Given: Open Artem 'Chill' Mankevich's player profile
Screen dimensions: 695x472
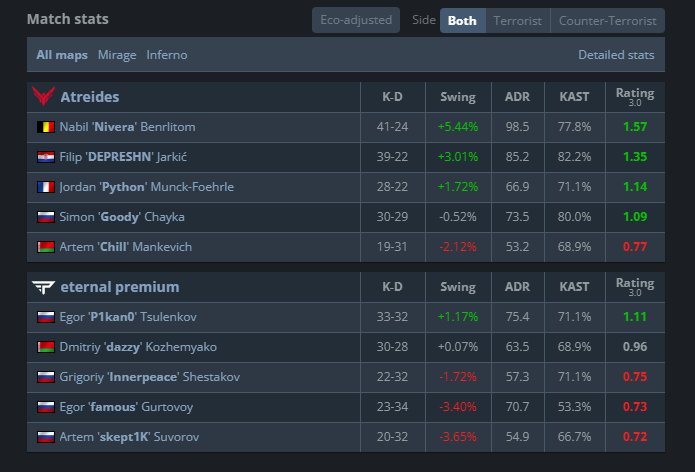Looking at the screenshot, I should [x=126, y=247].
